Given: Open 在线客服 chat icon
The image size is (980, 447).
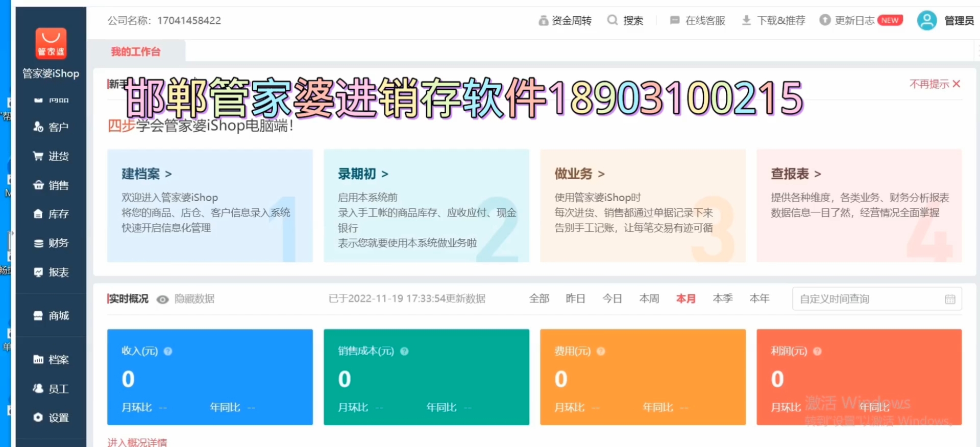Looking at the screenshot, I should [x=675, y=20].
